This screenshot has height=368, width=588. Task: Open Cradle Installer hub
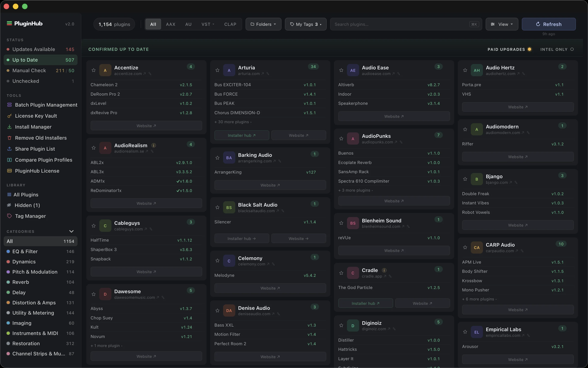tap(366, 303)
